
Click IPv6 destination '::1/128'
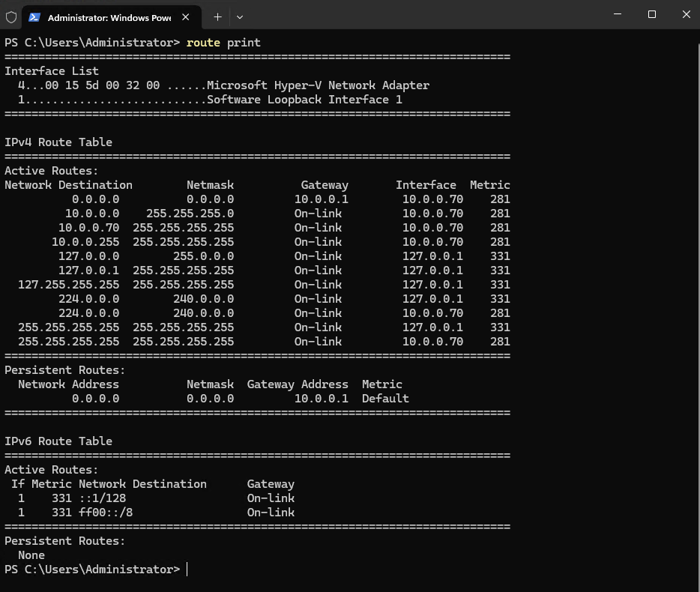(x=102, y=498)
